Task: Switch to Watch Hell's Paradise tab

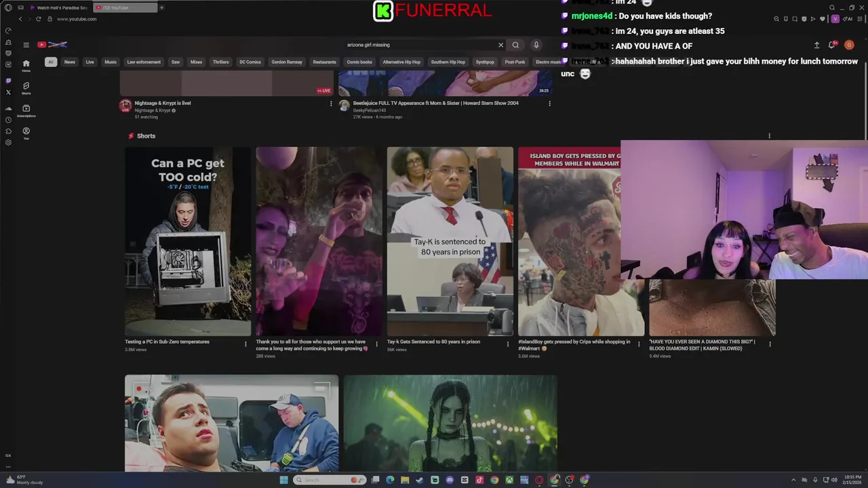Action: [x=58, y=7]
